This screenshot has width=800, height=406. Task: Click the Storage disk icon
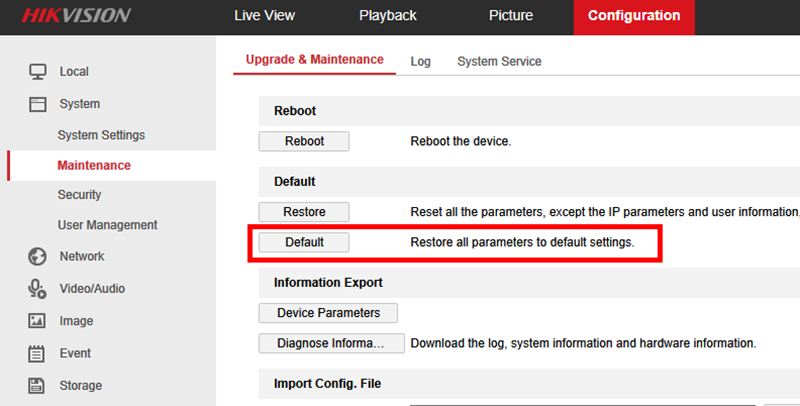[x=38, y=385]
